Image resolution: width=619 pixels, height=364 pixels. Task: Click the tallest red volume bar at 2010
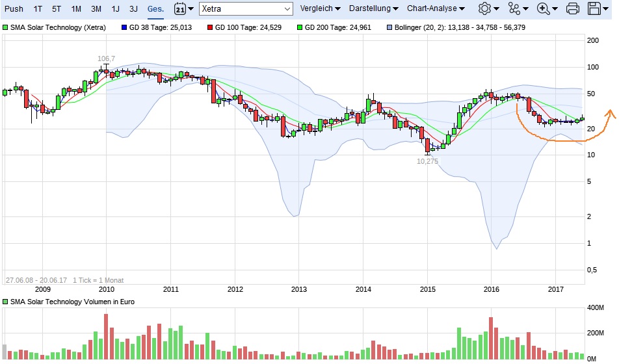(x=106, y=336)
